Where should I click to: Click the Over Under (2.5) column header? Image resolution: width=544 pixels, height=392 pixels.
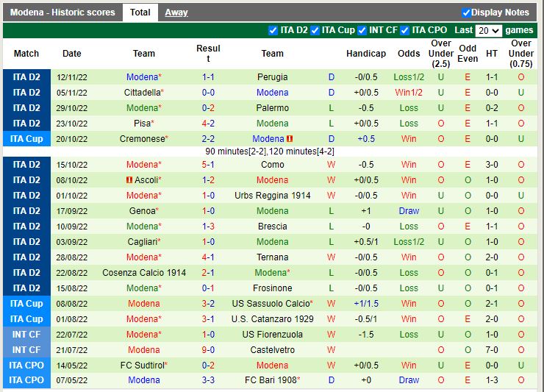441,54
